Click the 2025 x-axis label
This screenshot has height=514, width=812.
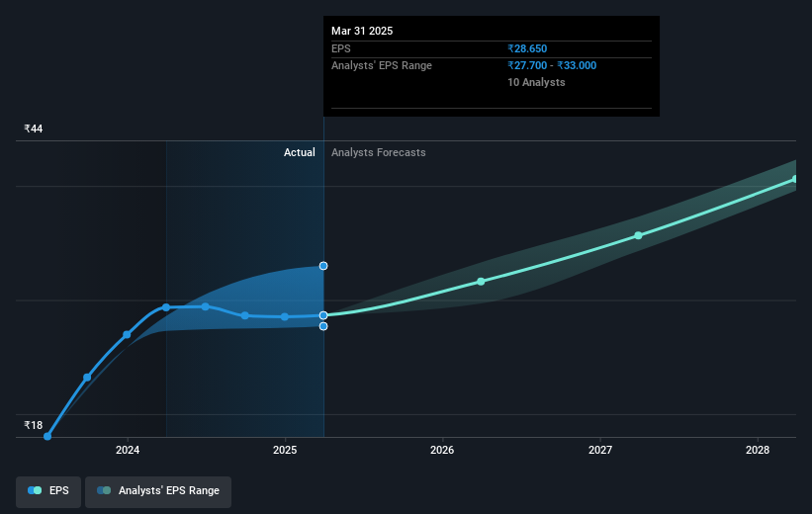pyautogui.click(x=285, y=450)
